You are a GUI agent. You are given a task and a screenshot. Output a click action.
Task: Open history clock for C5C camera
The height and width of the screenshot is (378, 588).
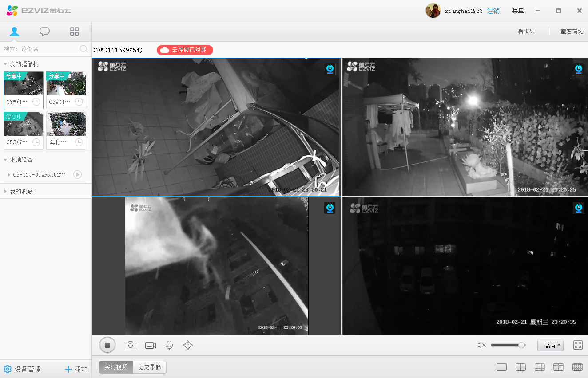pos(36,142)
